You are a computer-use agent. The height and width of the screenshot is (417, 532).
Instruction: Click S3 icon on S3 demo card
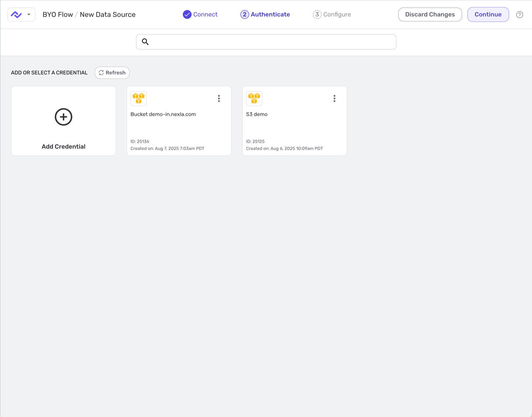coord(254,98)
